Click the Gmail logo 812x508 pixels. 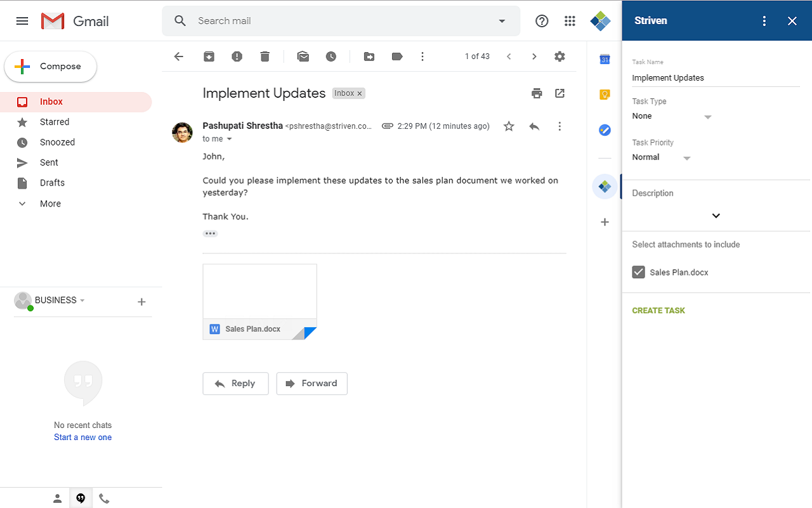[x=75, y=21]
